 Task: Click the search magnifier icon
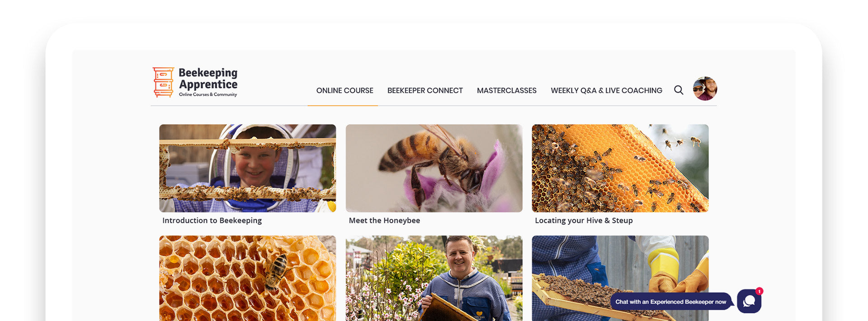[x=679, y=90]
